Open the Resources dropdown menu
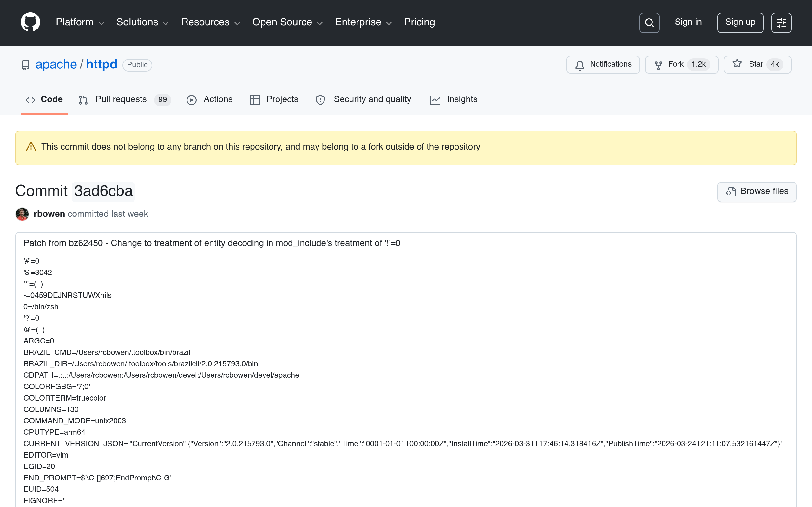Screen dimensions: 812x507 coord(210,22)
